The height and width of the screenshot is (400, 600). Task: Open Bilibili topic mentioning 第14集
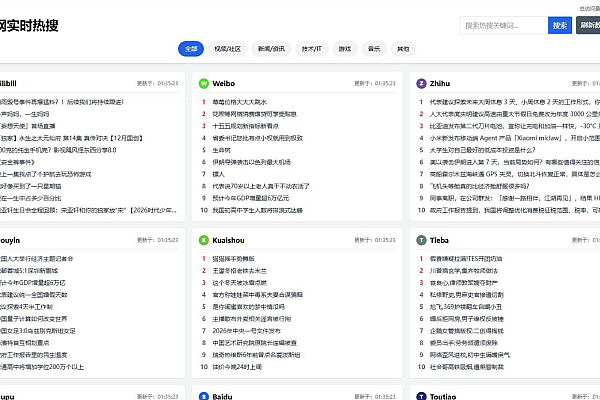tap(71, 138)
